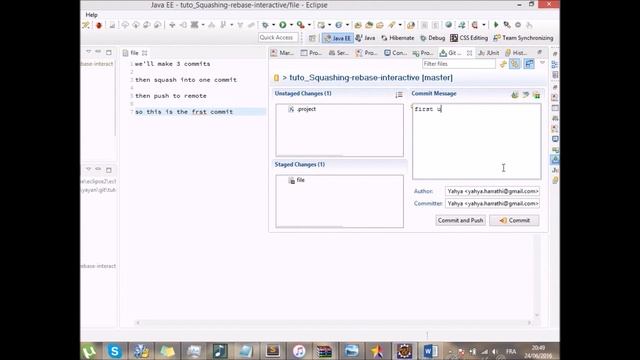Toggle the column layout button in Git Staging
The image size is (640, 360).
(x=529, y=64)
